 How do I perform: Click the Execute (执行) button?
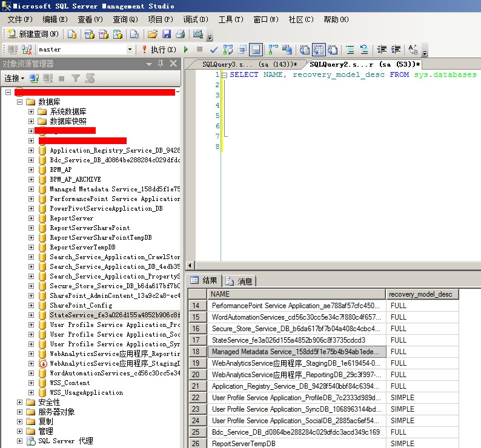(x=159, y=50)
